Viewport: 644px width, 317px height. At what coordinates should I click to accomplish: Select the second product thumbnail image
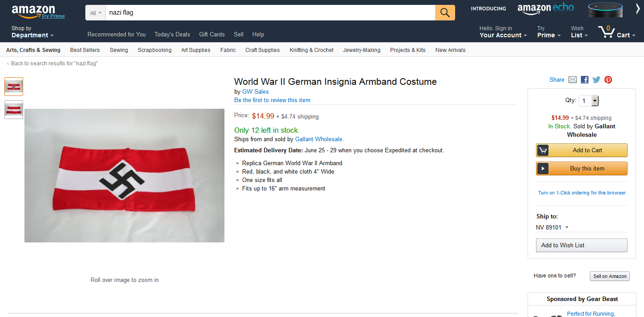(x=14, y=109)
